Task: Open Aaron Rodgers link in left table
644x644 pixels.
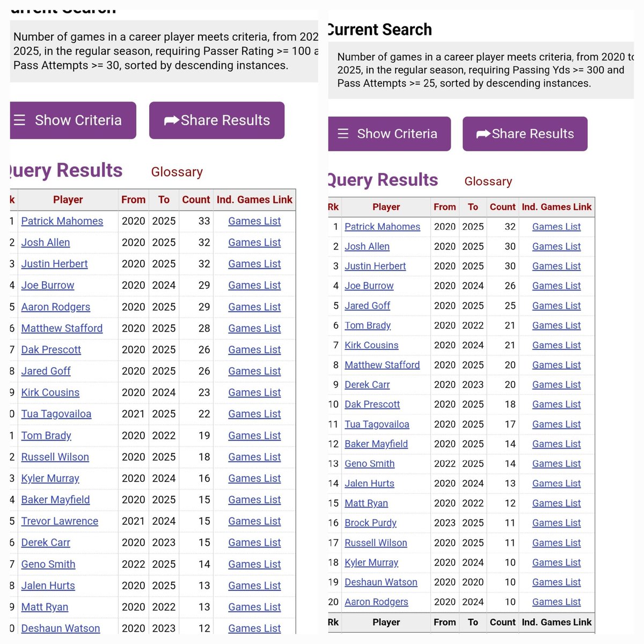Action: click(x=56, y=307)
